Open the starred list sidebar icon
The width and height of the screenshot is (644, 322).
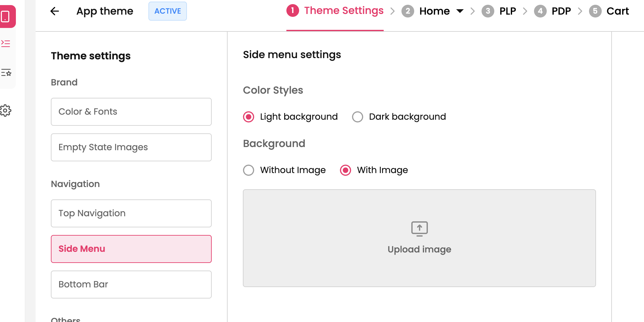[x=6, y=73]
